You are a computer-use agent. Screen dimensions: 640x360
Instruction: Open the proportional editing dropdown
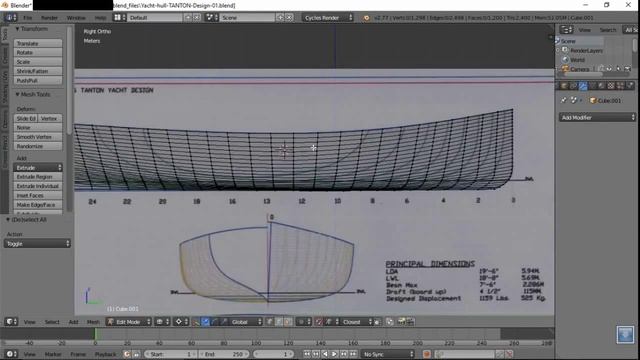tap(304, 322)
